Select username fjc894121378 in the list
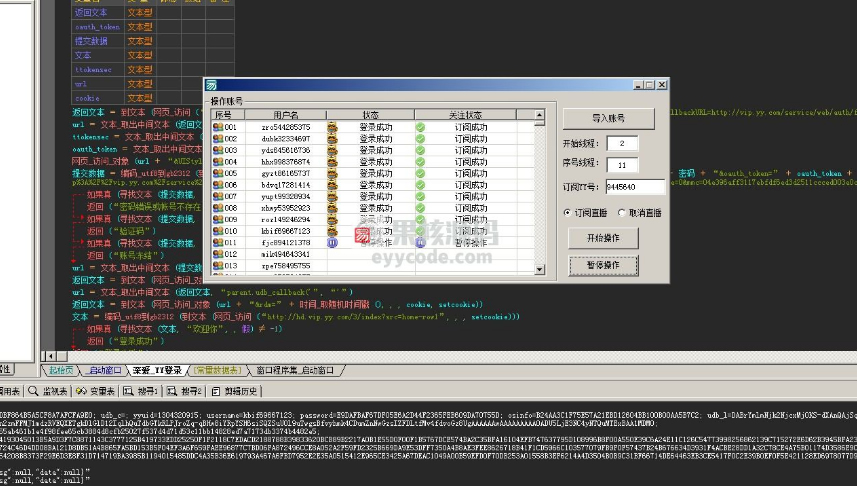The height and width of the screenshot is (486, 857). pos(286,243)
